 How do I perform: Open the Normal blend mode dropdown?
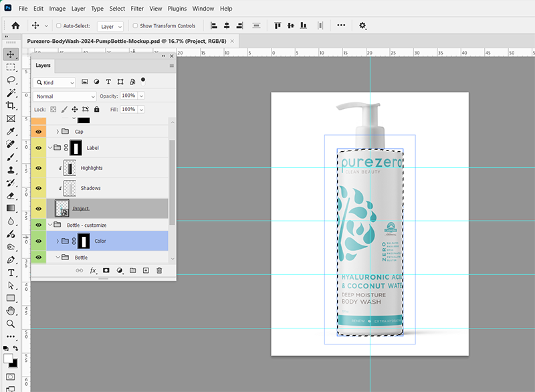[65, 96]
